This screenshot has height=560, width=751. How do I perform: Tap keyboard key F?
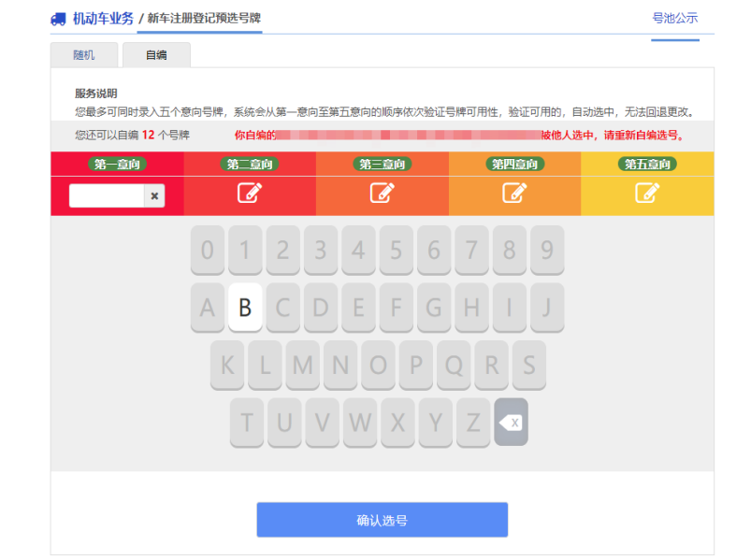click(397, 308)
